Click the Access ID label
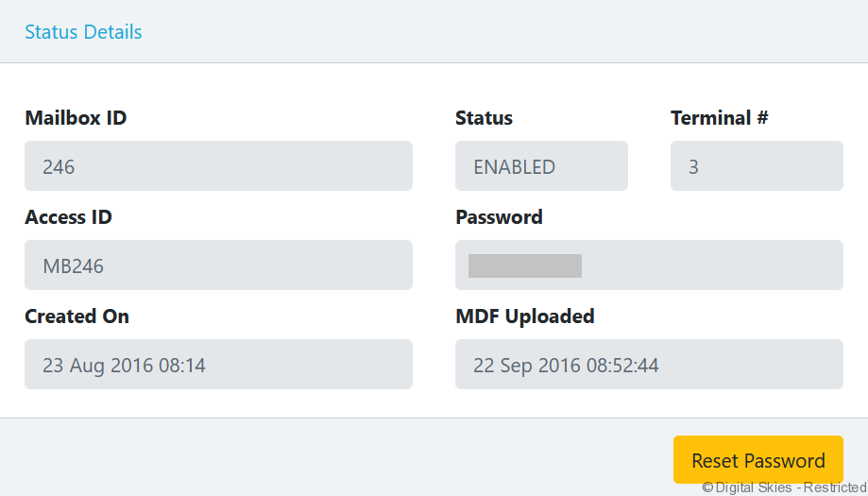 (x=68, y=217)
